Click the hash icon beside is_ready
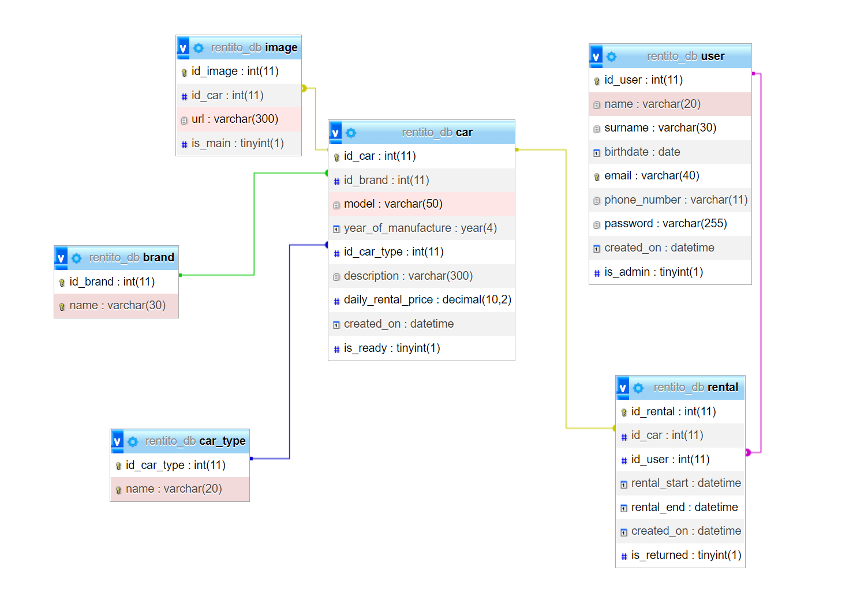The width and height of the screenshot is (868, 608). coord(336,349)
